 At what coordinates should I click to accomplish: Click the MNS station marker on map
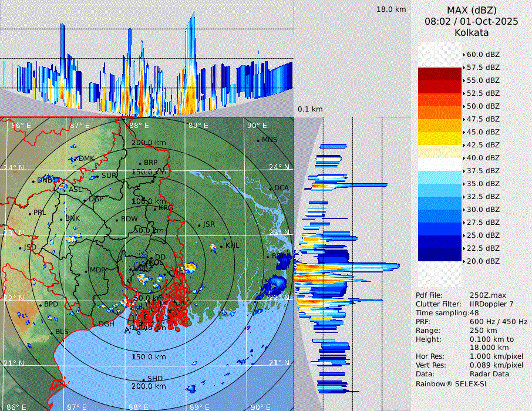[258, 140]
